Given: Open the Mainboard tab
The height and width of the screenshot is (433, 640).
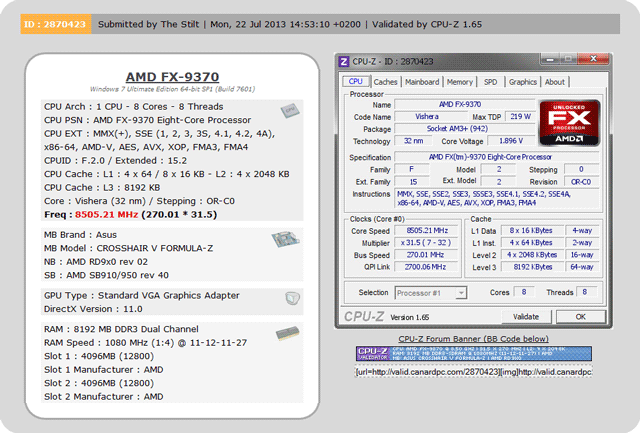Looking at the screenshot, I should 422,82.
